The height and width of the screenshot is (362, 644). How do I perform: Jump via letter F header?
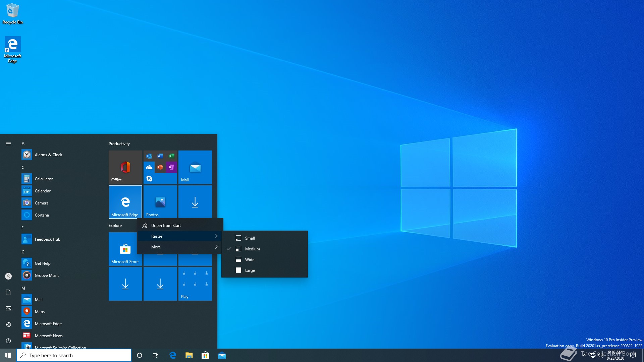22,228
